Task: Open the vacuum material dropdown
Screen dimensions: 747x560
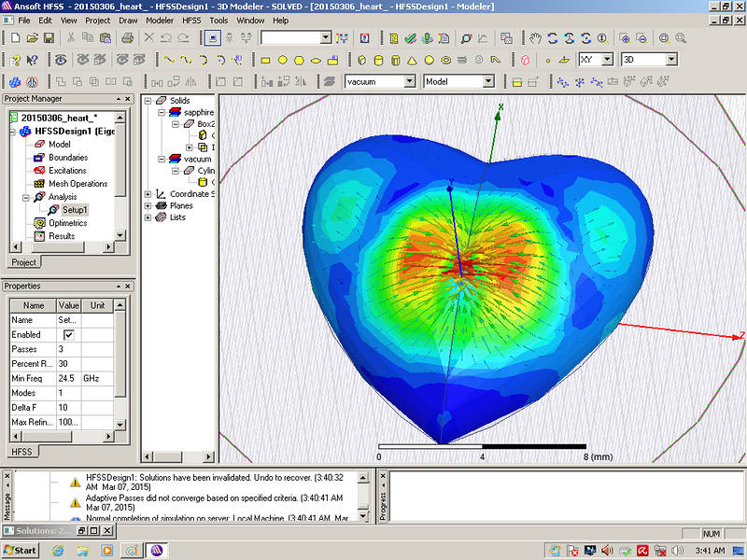Action: [409, 82]
